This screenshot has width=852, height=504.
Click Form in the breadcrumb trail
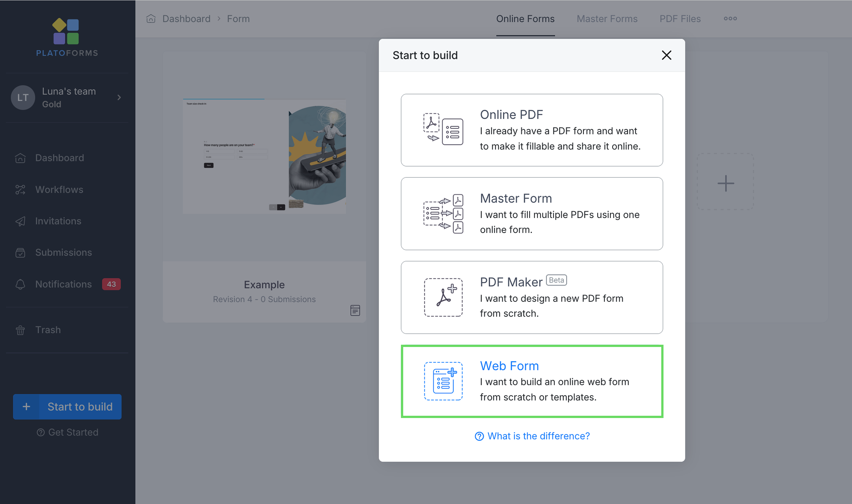pos(238,19)
